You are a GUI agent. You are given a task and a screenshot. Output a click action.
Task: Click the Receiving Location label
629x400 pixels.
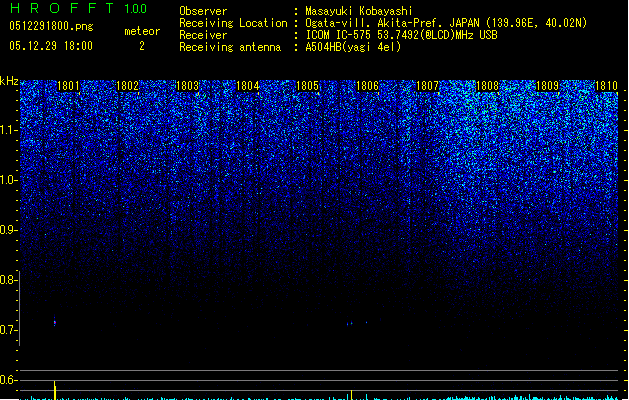click(233, 23)
